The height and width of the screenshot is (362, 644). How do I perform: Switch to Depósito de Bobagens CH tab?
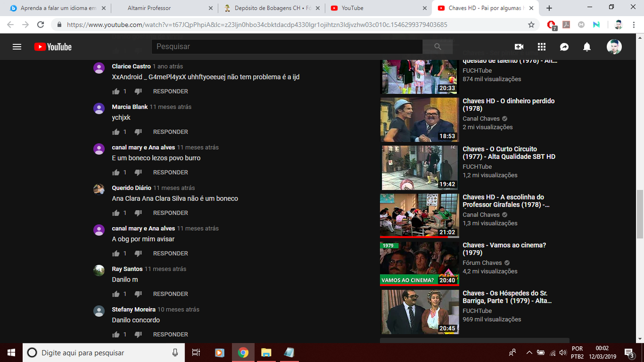tap(271, 8)
